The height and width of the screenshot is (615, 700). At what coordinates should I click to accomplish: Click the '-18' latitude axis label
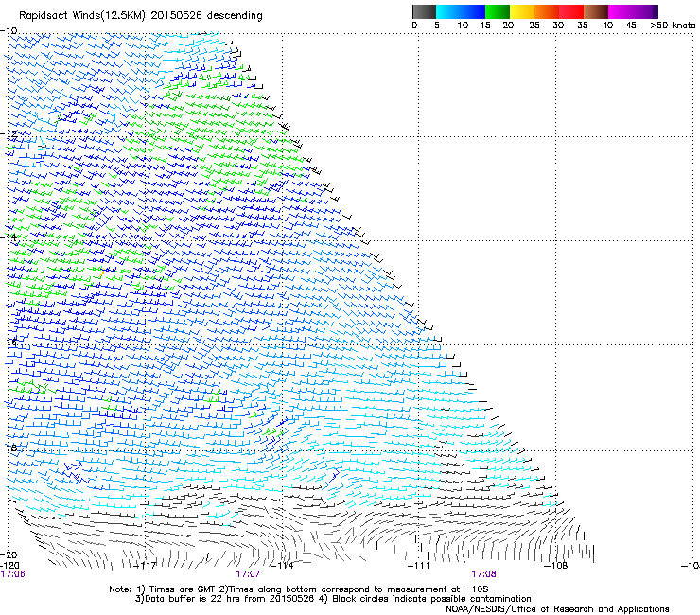pyautogui.click(x=9, y=448)
